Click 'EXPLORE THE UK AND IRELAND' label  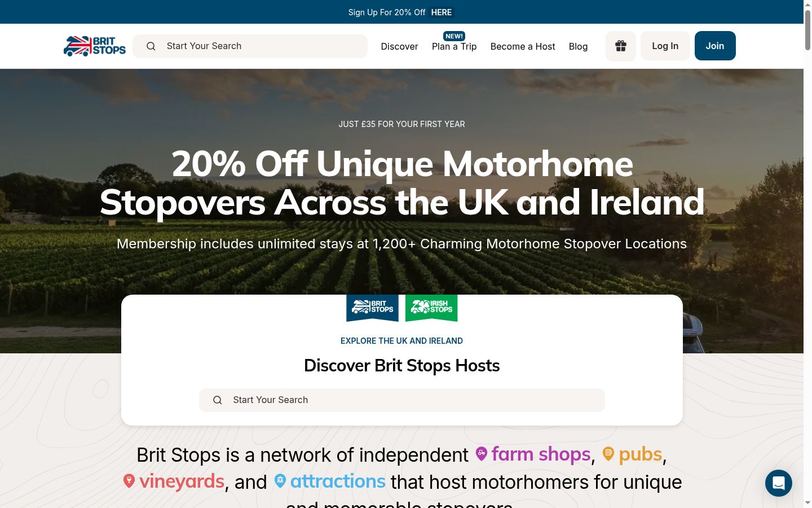[x=401, y=341]
